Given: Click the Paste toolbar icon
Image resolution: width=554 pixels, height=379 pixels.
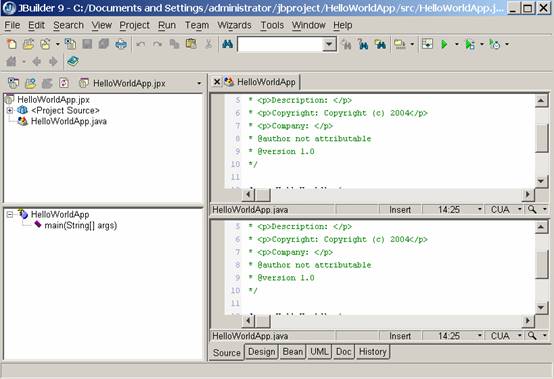Looking at the screenshot, I should pos(191,44).
